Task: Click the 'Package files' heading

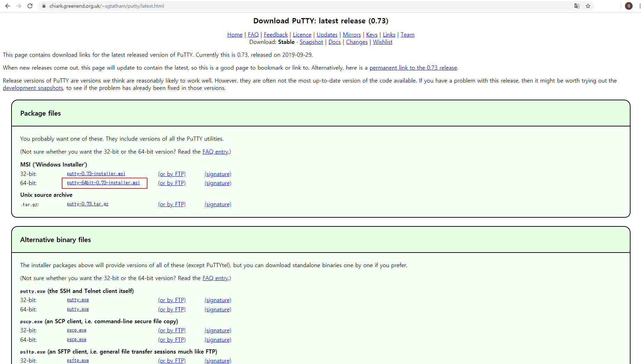Action: coord(40,113)
